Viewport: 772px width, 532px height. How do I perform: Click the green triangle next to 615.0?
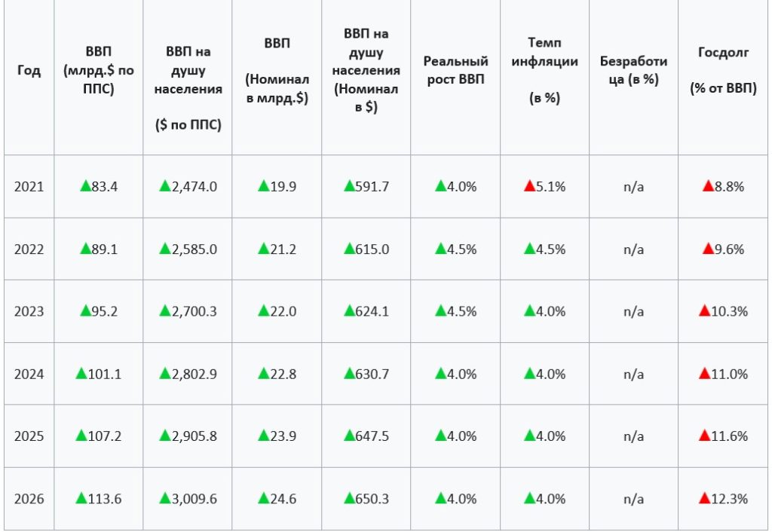[x=349, y=249]
